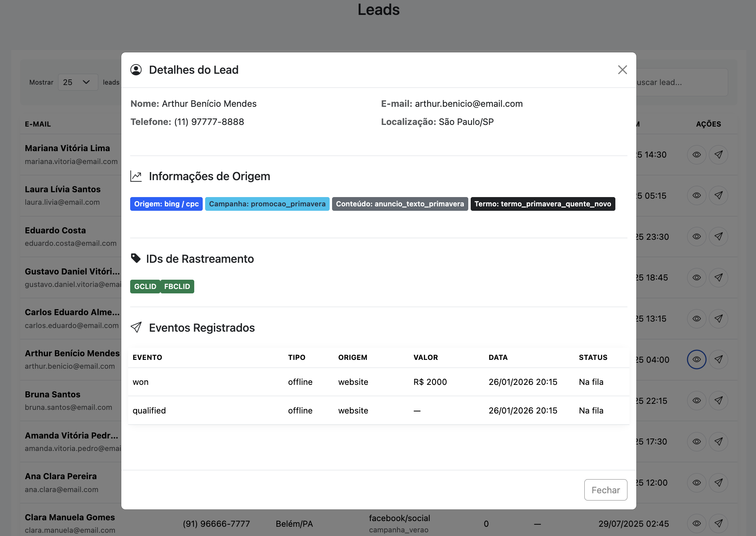Open the Mostrar 25 leads dropdown
The width and height of the screenshot is (756, 536).
point(78,82)
